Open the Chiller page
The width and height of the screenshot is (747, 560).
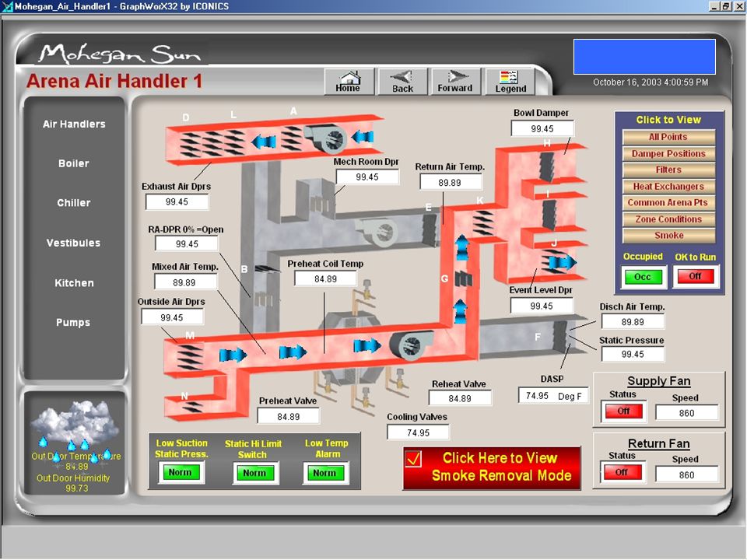(x=74, y=203)
